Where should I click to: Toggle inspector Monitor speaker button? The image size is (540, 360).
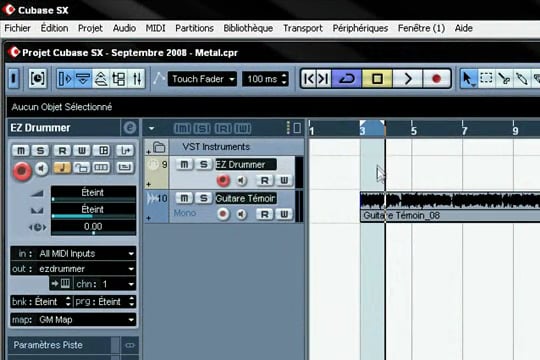pyautogui.click(x=42, y=169)
